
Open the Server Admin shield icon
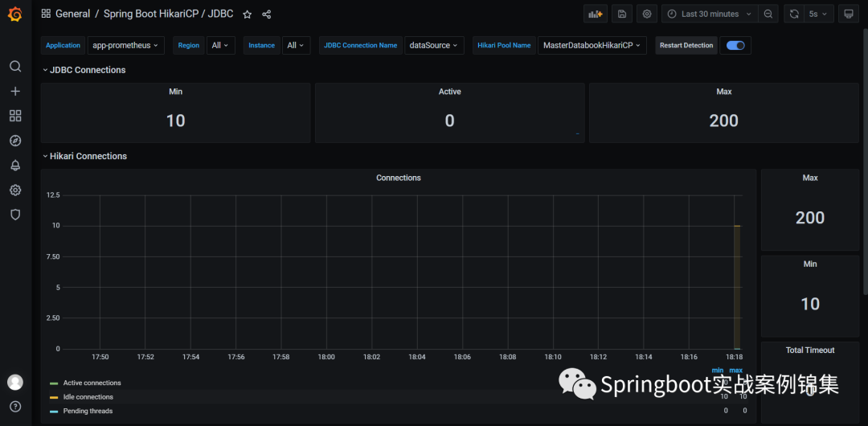click(15, 215)
